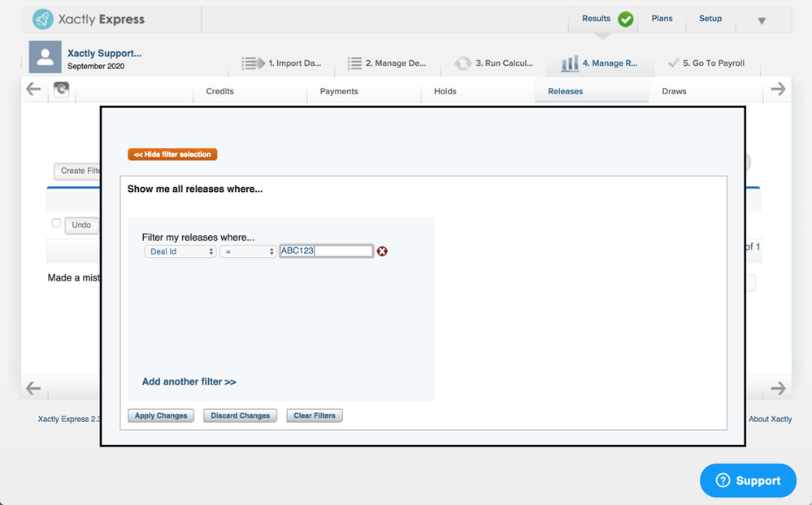812x505 pixels.
Task: Go to step 2 Manage De...
Action: [396, 63]
